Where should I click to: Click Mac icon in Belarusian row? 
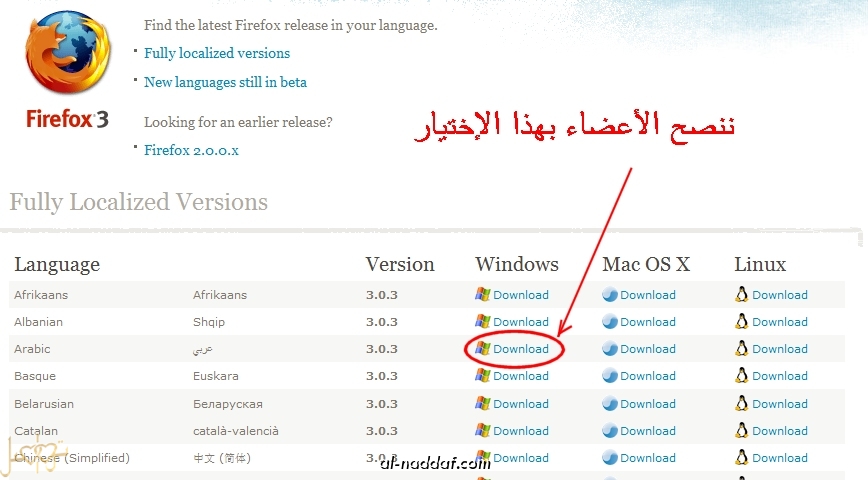point(609,404)
